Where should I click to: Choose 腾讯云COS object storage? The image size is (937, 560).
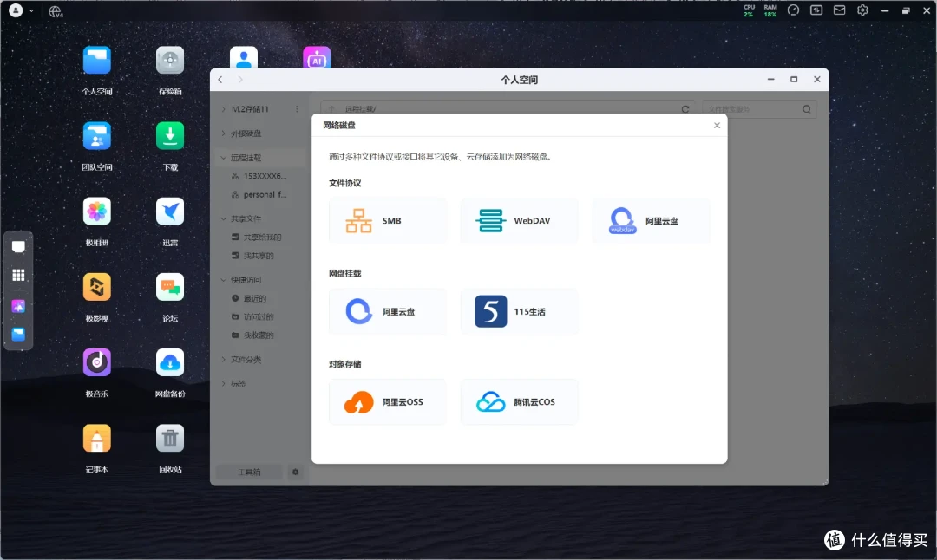coord(520,402)
